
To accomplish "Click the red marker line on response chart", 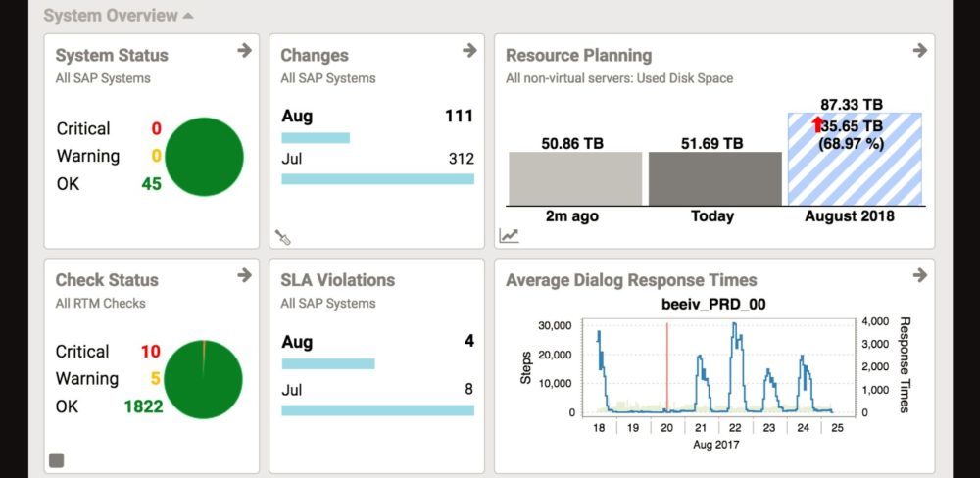I will click(667, 367).
